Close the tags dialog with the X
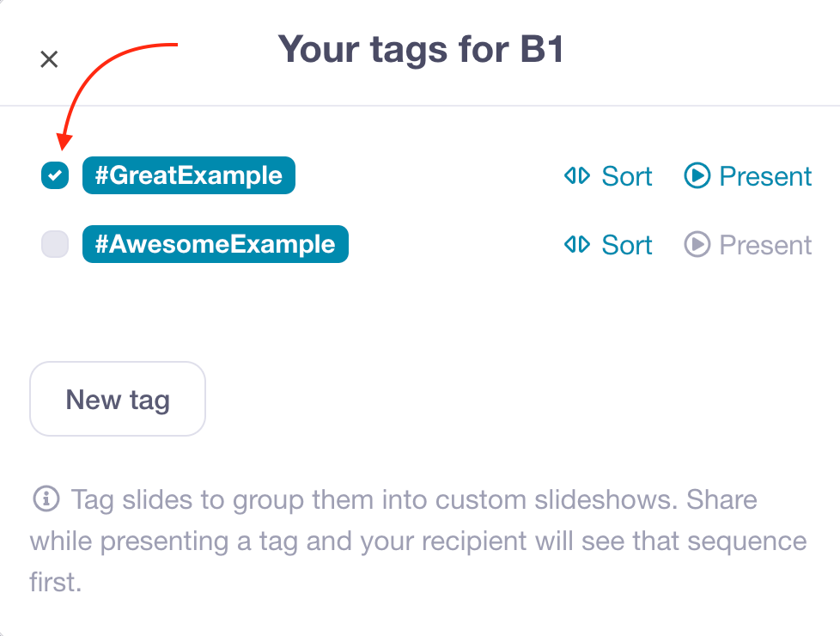The width and height of the screenshot is (840, 636). (49, 59)
